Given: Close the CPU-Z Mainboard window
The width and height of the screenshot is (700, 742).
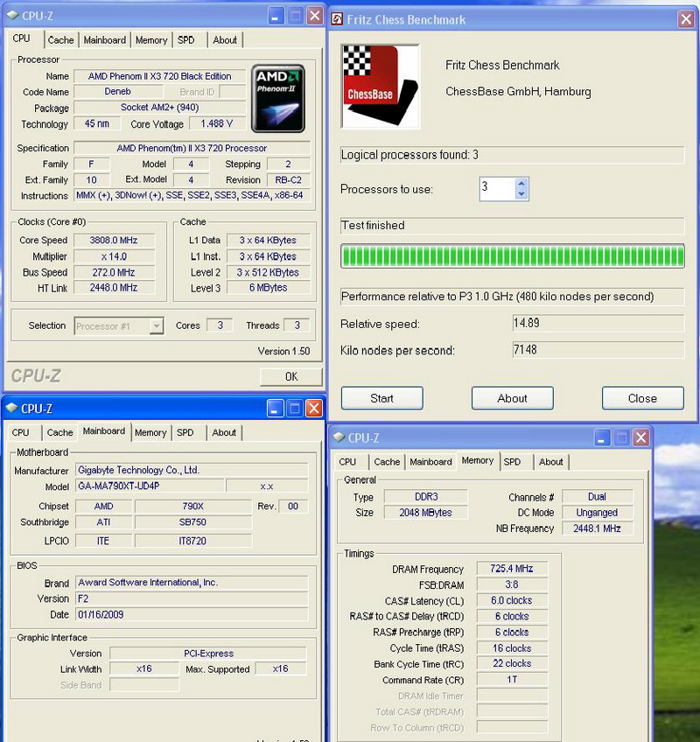Looking at the screenshot, I should pos(314,408).
